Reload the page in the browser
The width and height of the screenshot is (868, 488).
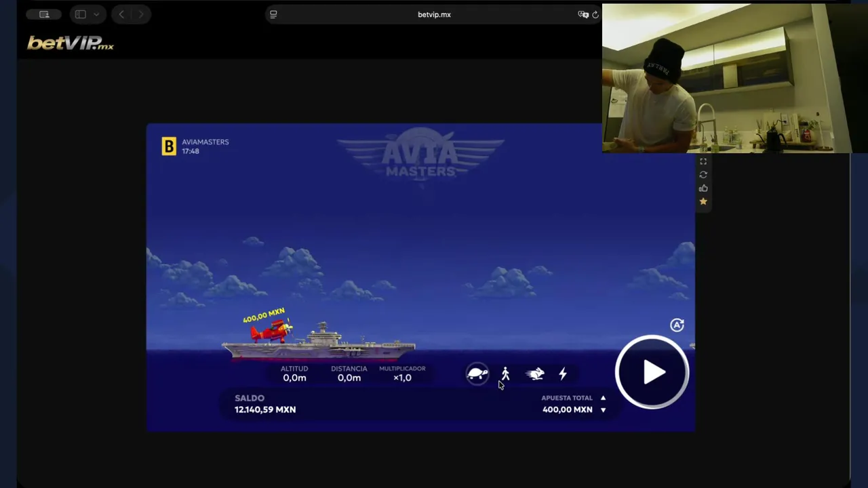(x=595, y=14)
